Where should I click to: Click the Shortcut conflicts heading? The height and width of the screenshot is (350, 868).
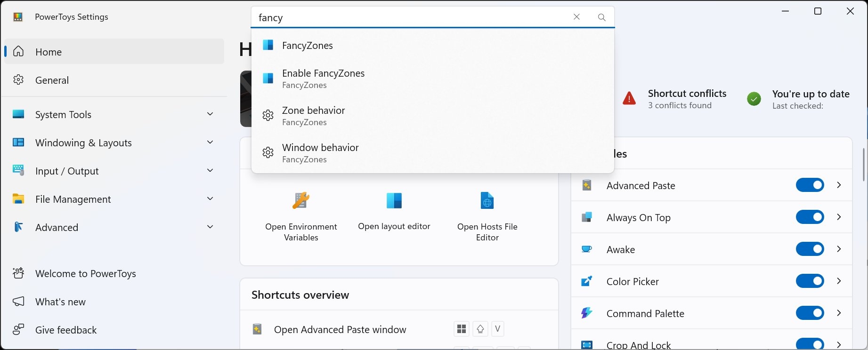coord(687,93)
